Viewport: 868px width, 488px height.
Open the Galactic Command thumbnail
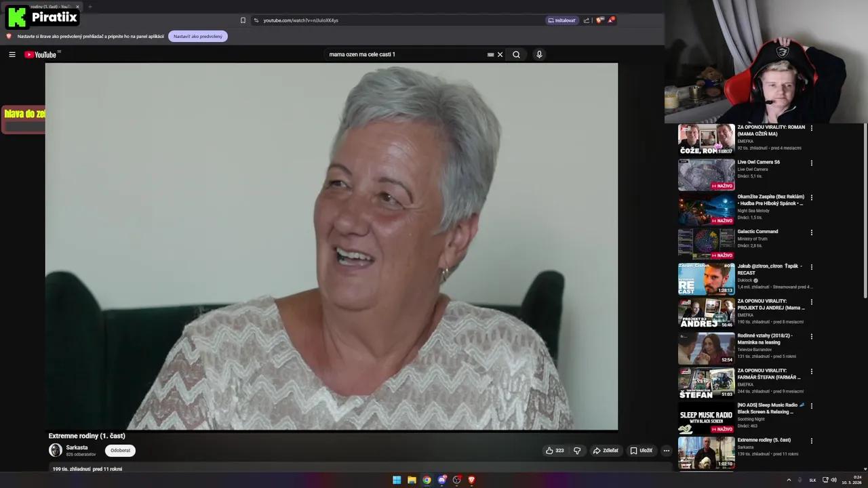(x=706, y=244)
